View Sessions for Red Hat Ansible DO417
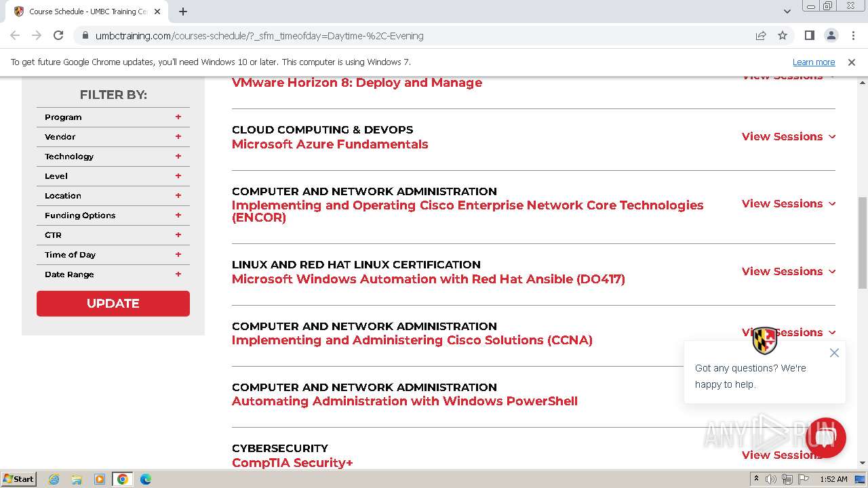 (789, 271)
